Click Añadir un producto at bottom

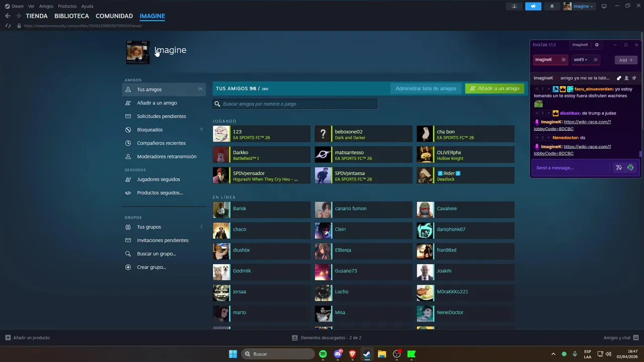[28, 338]
